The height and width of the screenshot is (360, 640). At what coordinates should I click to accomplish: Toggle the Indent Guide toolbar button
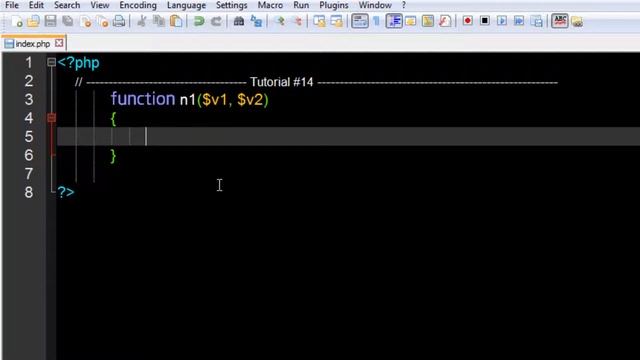pyautogui.click(x=394, y=21)
